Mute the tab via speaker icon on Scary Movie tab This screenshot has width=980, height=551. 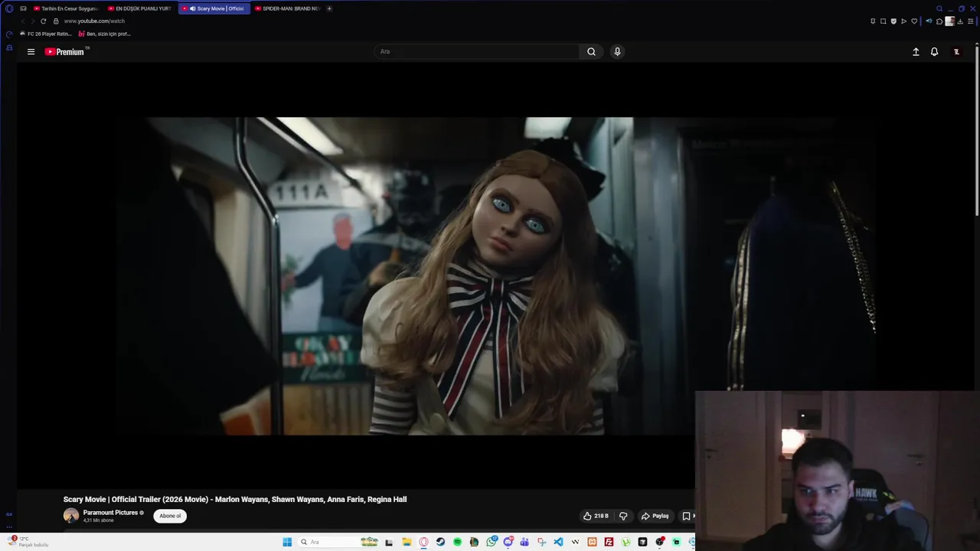(192, 8)
